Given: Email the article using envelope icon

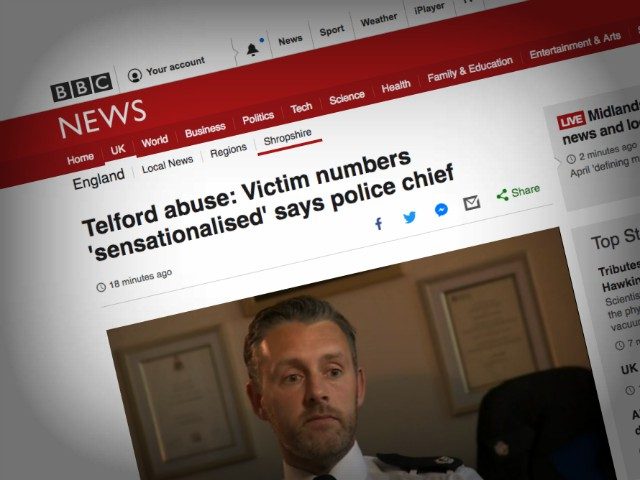Looking at the screenshot, I should point(471,202).
